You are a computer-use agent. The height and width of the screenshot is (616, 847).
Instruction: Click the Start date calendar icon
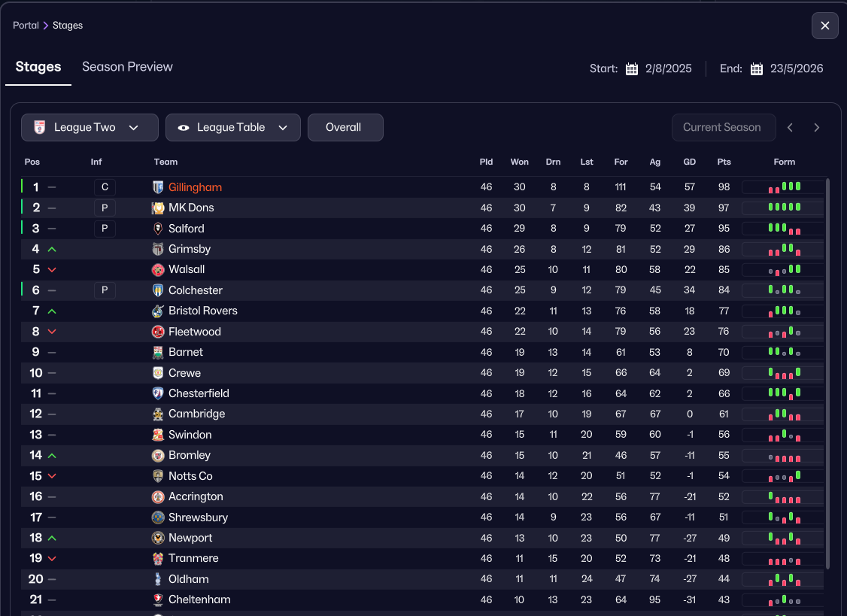tap(632, 68)
